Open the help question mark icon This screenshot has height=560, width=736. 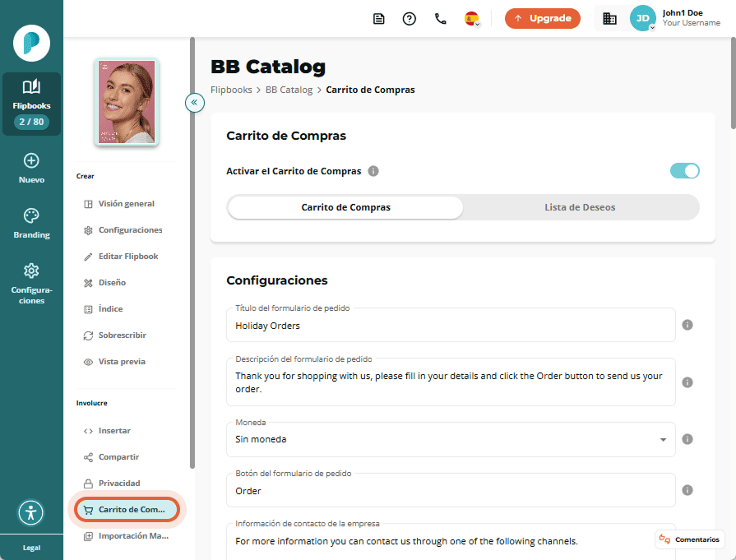coord(409,19)
